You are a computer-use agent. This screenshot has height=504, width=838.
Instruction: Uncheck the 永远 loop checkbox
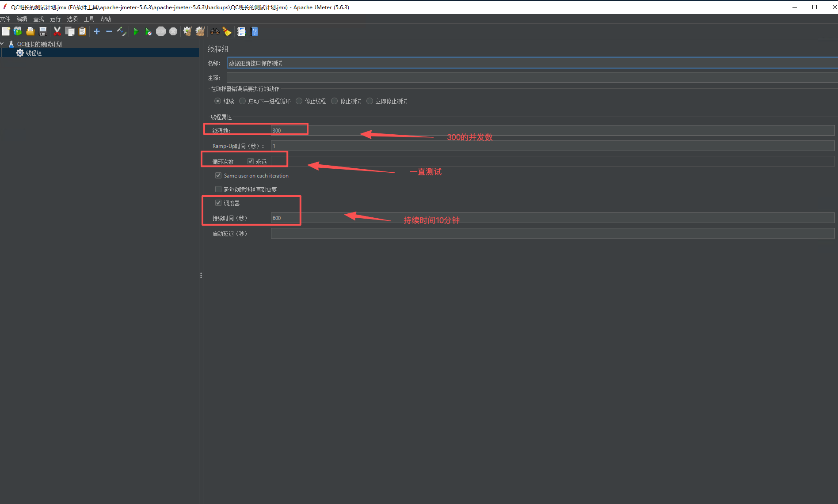click(251, 161)
